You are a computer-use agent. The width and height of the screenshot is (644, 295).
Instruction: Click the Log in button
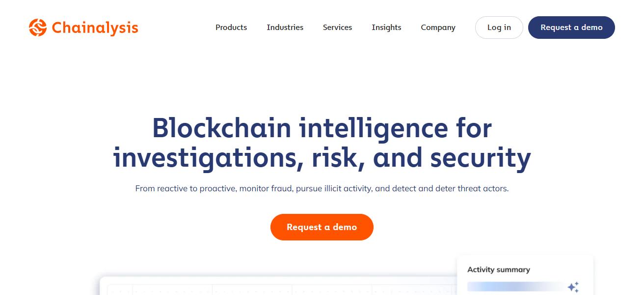pyautogui.click(x=499, y=27)
